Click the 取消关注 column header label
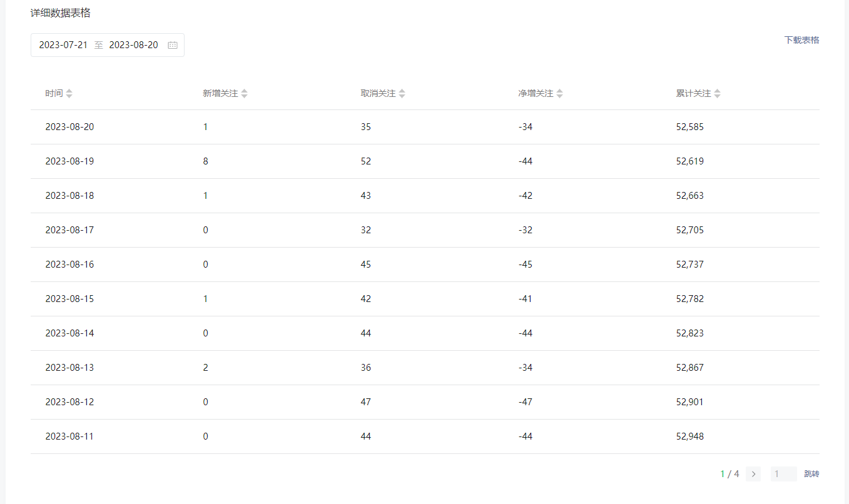Image resolution: width=849 pixels, height=504 pixels. pos(378,94)
